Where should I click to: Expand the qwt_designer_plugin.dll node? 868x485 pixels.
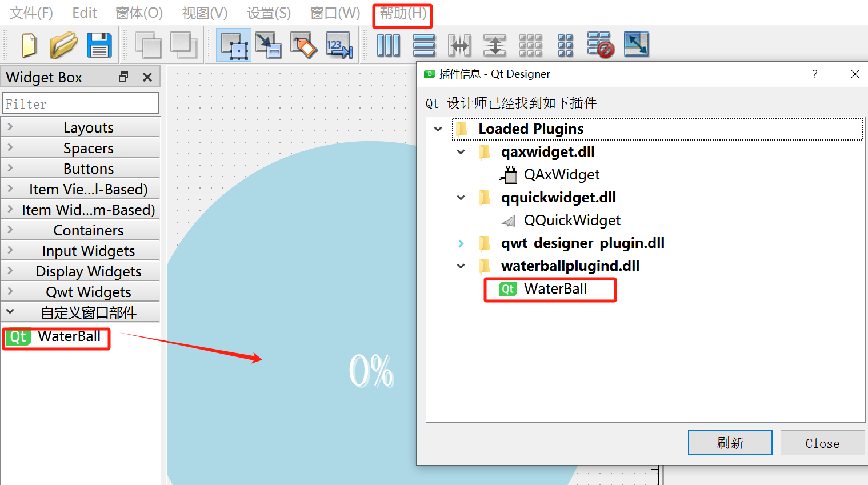point(461,243)
